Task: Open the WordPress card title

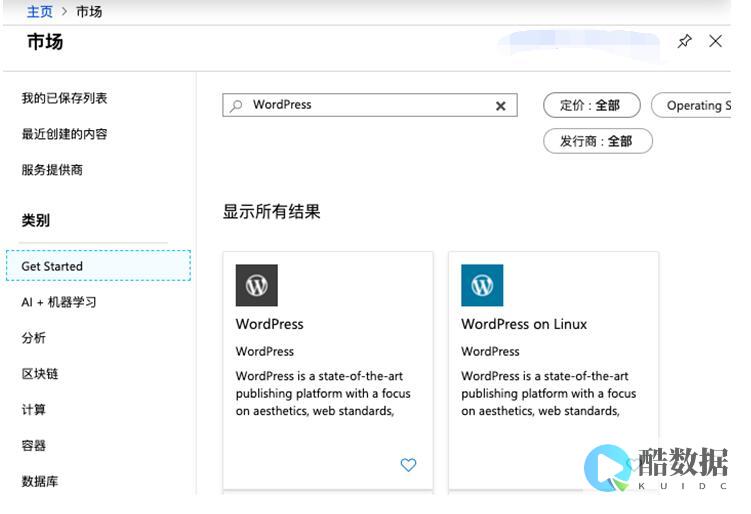Action: [269, 324]
